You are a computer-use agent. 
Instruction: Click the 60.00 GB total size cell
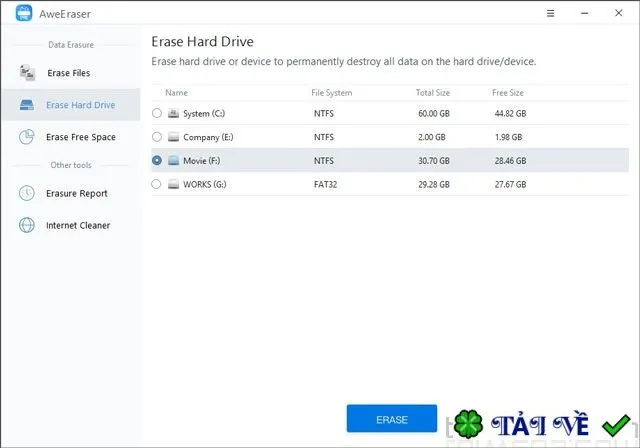433,113
